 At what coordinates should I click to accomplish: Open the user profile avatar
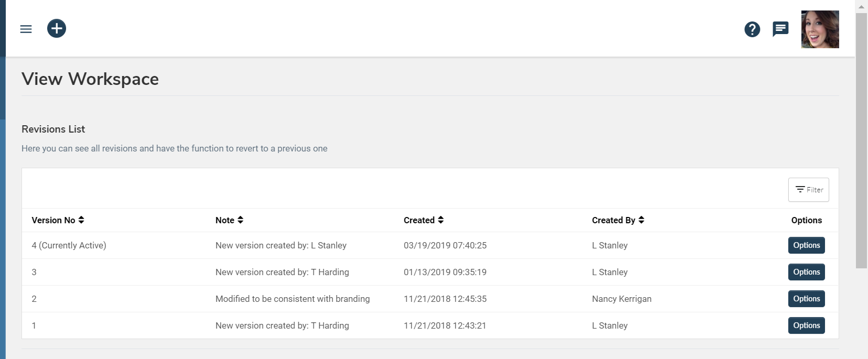tap(820, 29)
